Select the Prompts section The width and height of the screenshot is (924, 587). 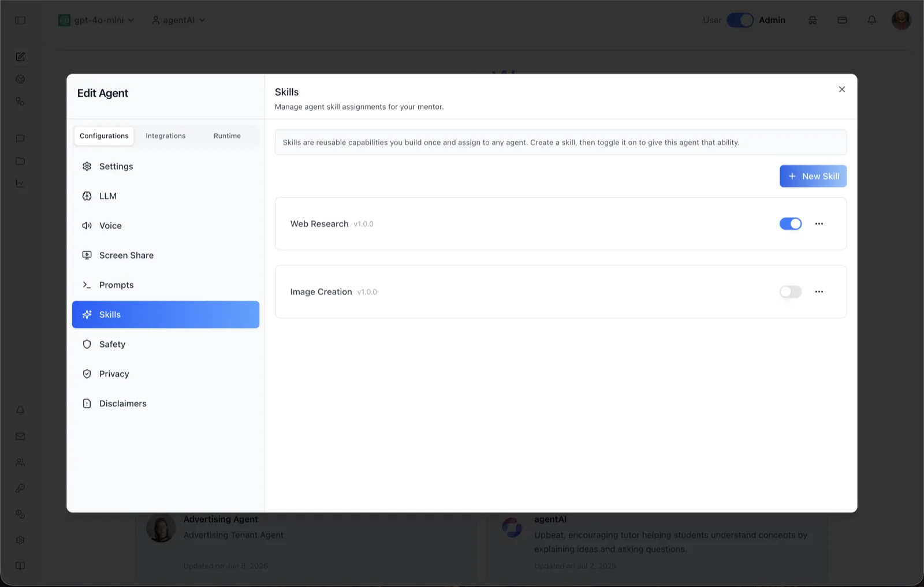tap(166, 285)
